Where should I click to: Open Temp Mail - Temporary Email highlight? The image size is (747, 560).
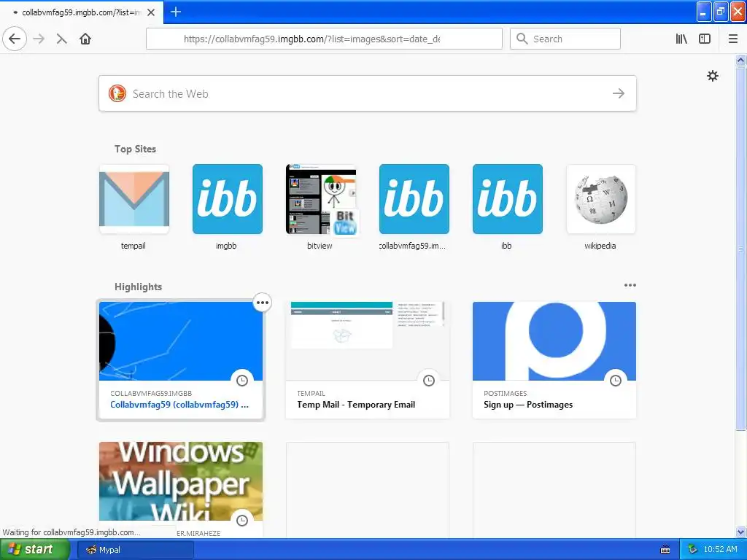coord(368,360)
